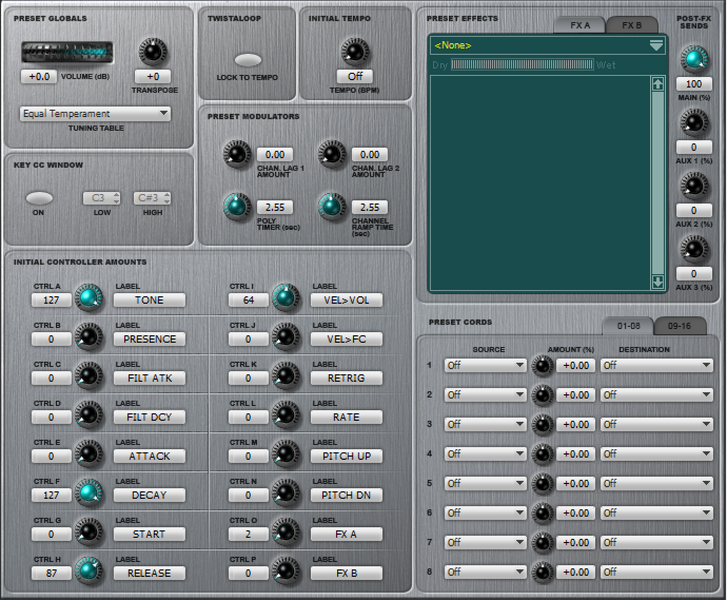Open the preset effect <None> dropdown
727x600 pixels.
tap(548, 45)
